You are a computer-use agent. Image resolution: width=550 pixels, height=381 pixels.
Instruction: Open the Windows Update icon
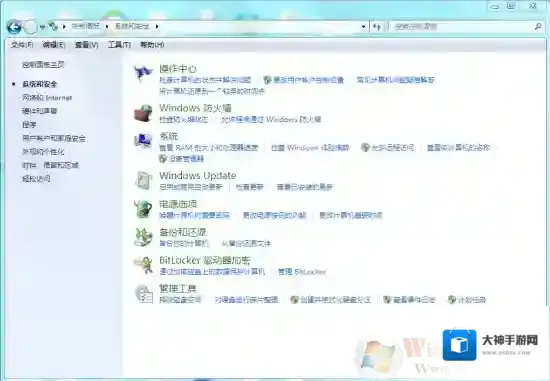pyautogui.click(x=143, y=180)
